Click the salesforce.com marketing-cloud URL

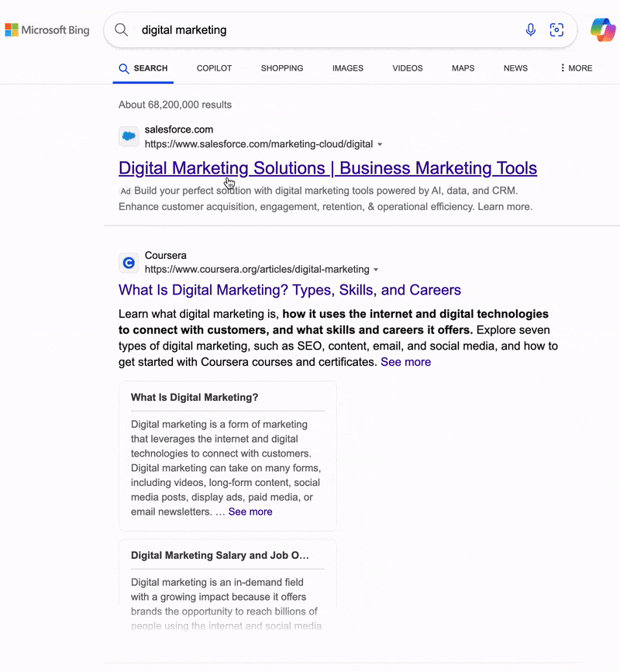[259, 144]
